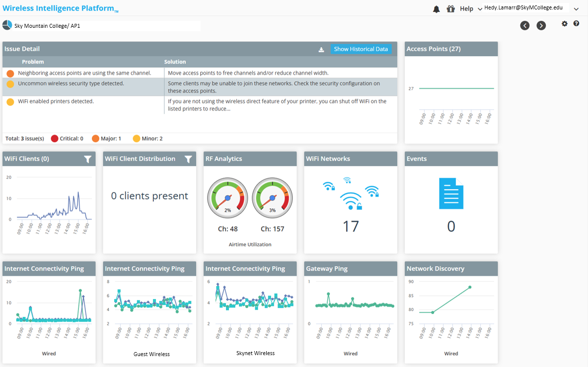Viewport: 588px width, 367px height.
Task: Click the Ch: 48 utilization gauge
Action: tap(227, 198)
